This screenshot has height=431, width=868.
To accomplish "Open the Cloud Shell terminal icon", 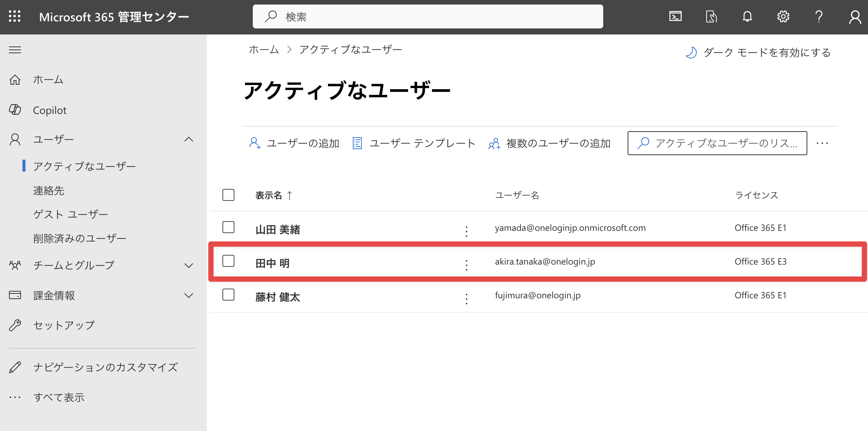I will pyautogui.click(x=675, y=16).
